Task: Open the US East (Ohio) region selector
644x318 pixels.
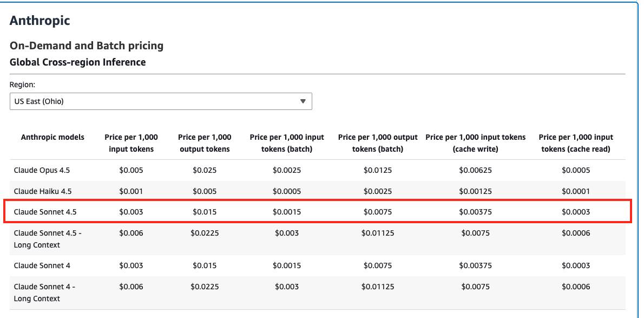Action: coord(160,101)
